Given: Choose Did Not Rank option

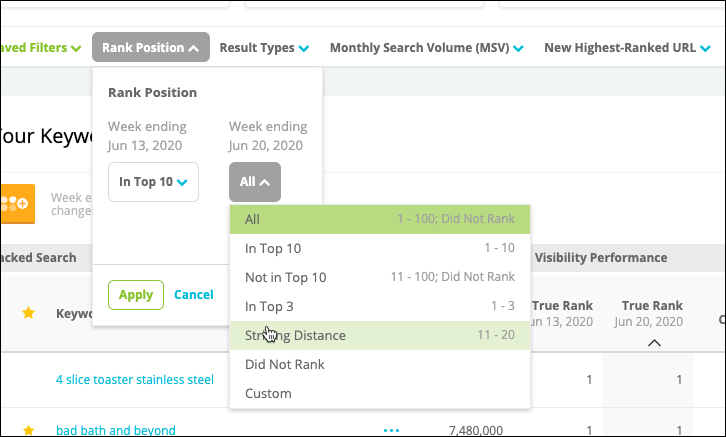Looking at the screenshot, I should coord(380,364).
